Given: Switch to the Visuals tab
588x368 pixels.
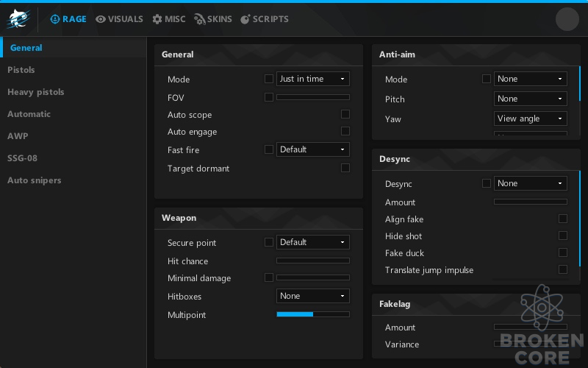Looking at the screenshot, I should pyautogui.click(x=119, y=19).
